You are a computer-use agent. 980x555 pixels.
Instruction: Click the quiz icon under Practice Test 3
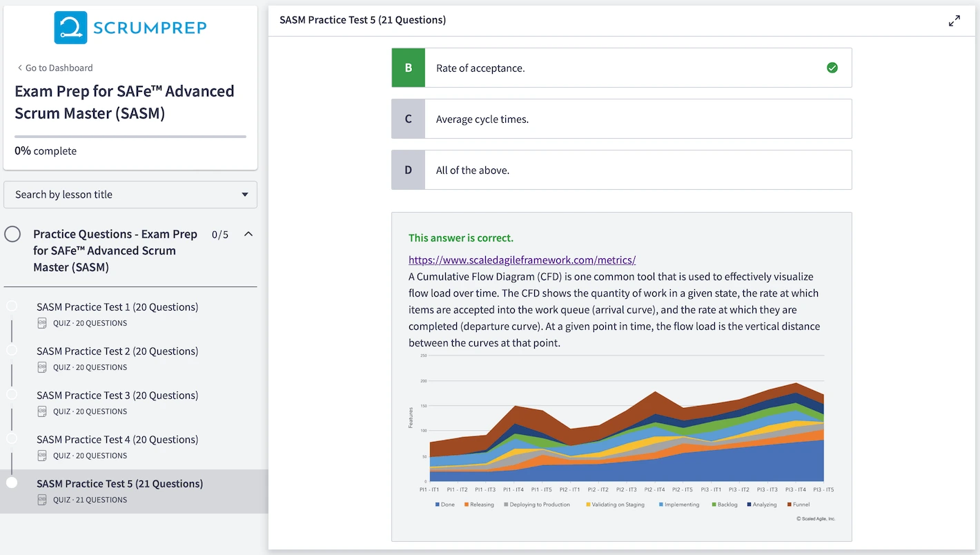tap(42, 411)
